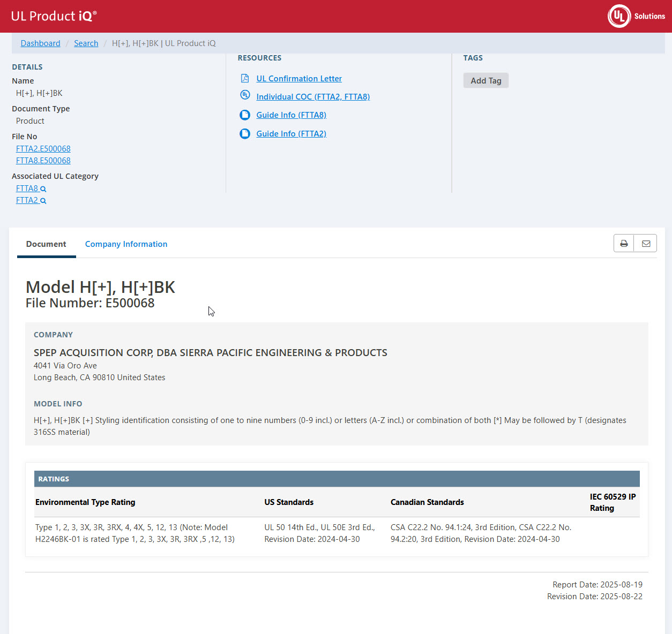Click the search magnifier icon next to FTTA8
This screenshot has width=672, height=634.
coord(43,189)
